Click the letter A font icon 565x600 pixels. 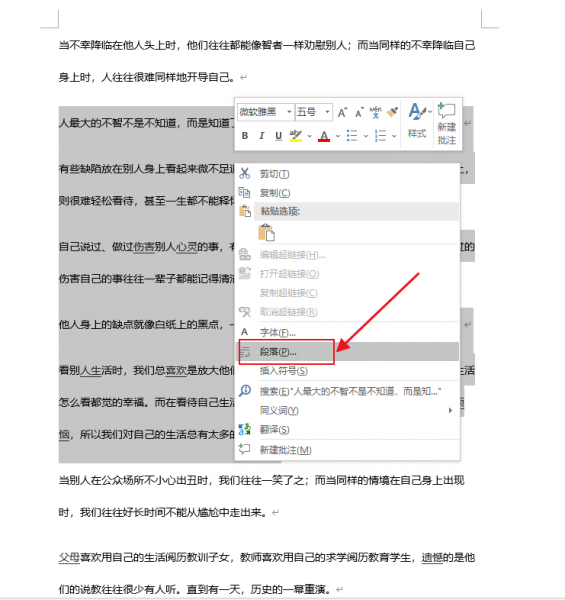pos(244,332)
